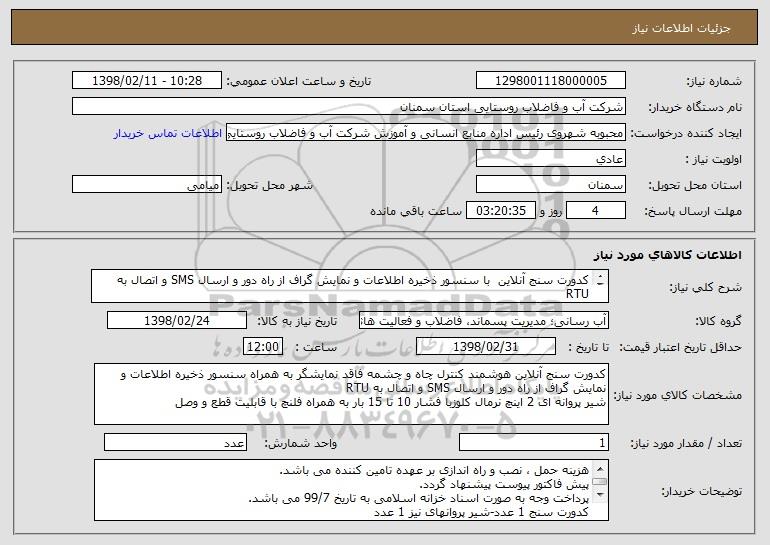Screen dimensions: 770x545
Task: Click the label شماره نیاز
Action: click(714, 81)
